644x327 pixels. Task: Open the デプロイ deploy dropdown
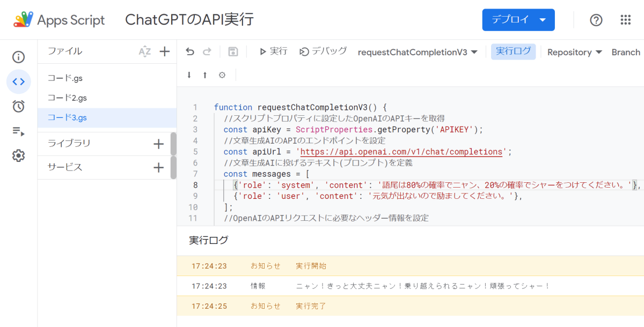(x=518, y=20)
